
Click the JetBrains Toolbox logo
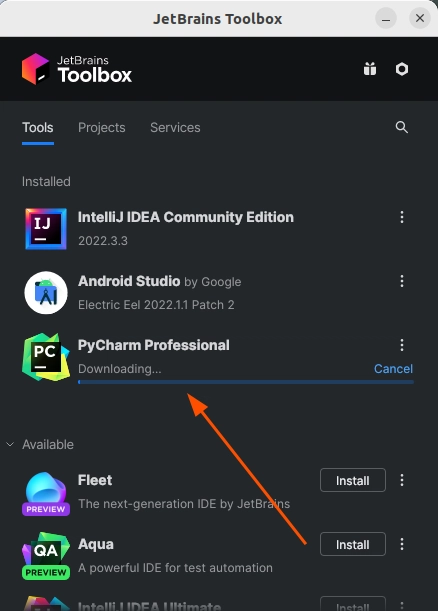(77, 69)
